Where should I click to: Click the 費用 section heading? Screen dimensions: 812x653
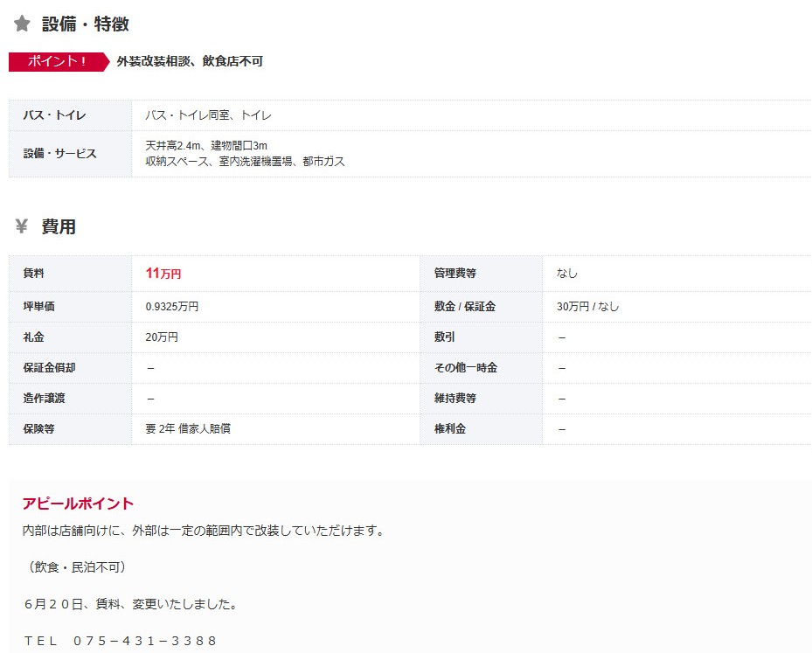59,227
